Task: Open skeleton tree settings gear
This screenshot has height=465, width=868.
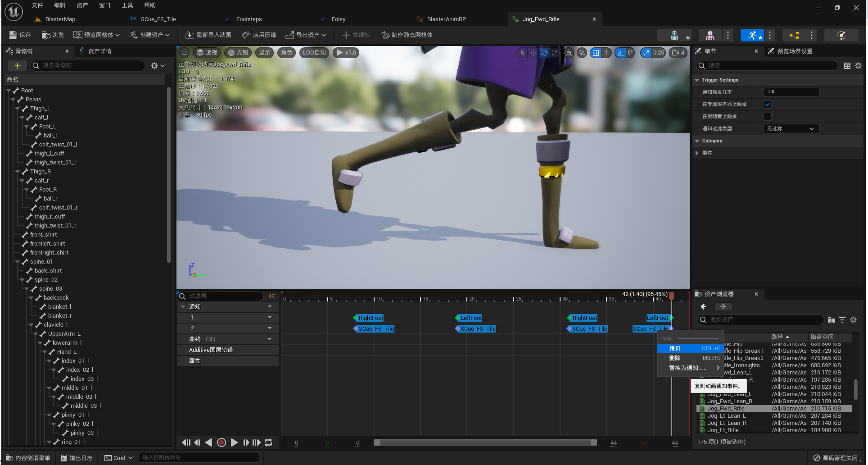Action: (158, 66)
